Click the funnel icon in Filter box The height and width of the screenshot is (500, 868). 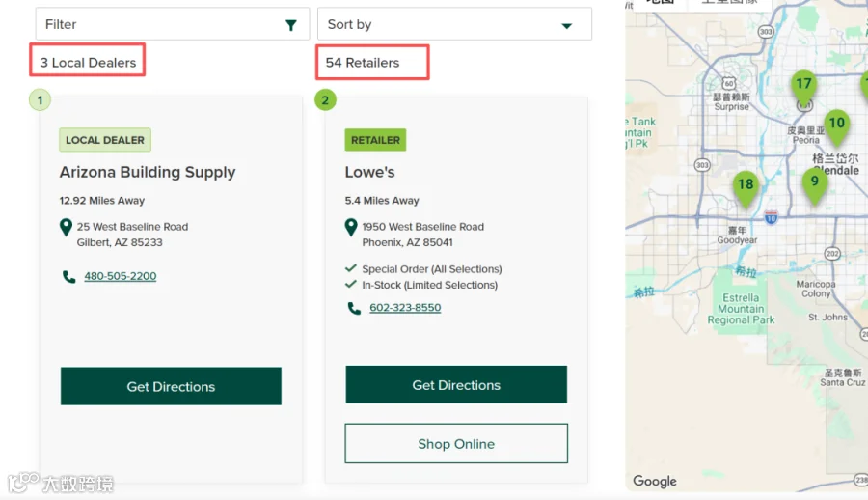(290, 25)
